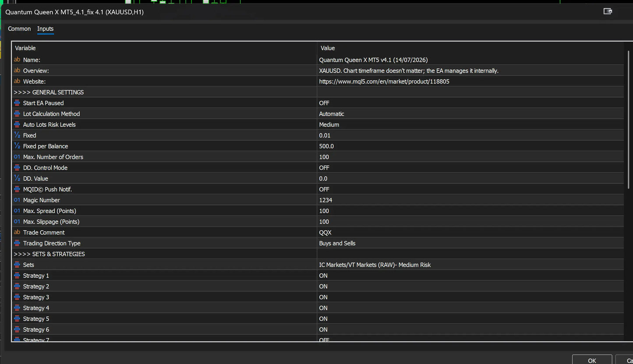The width and height of the screenshot is (633, 364).
Task: Open the Trading Direction Type Buys and Sells dropdown
Action: pyautogui.click(x=470, y=243)
